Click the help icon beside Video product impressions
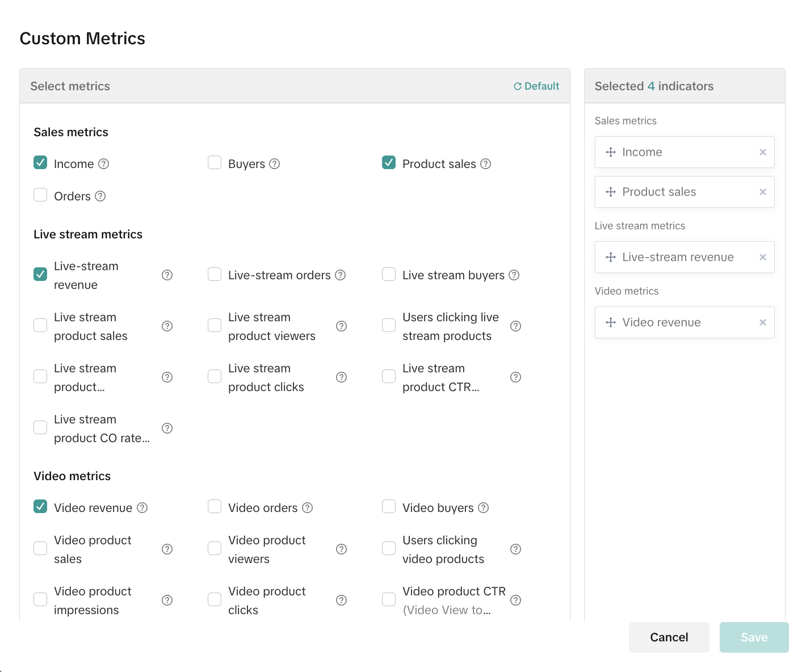806x672 pixels. pos(167,600)
